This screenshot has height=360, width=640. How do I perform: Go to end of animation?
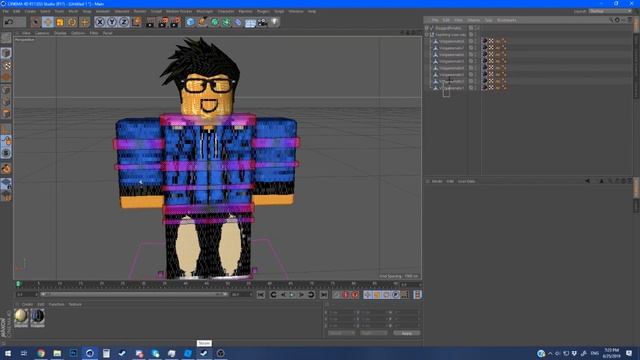(324, 295)
